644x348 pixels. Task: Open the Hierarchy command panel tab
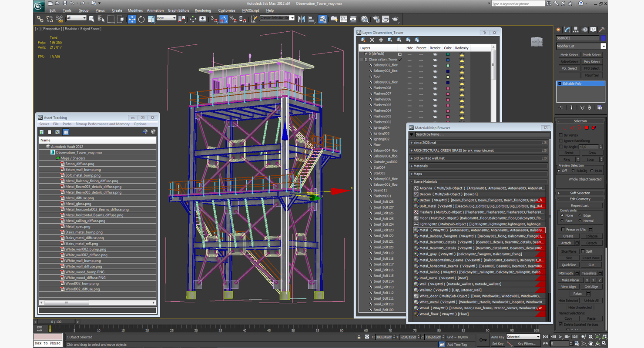pyautogui.click(x=575, y=30)
